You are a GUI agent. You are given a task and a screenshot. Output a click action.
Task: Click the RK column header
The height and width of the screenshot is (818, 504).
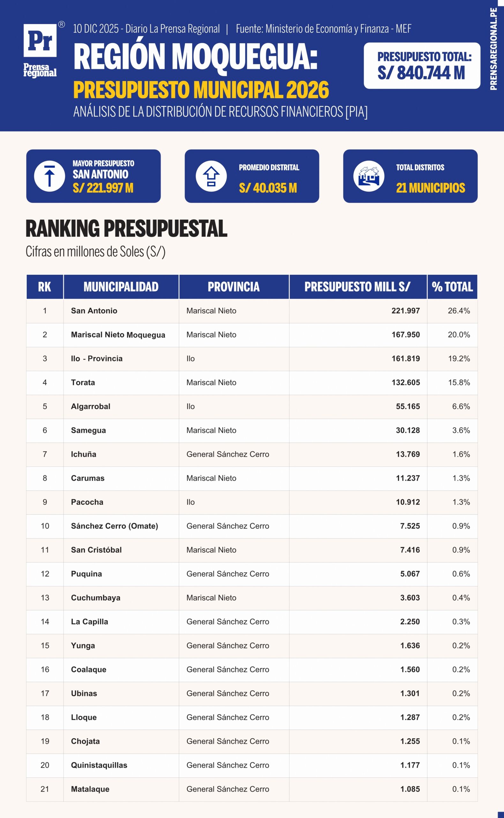click(45, 287)
